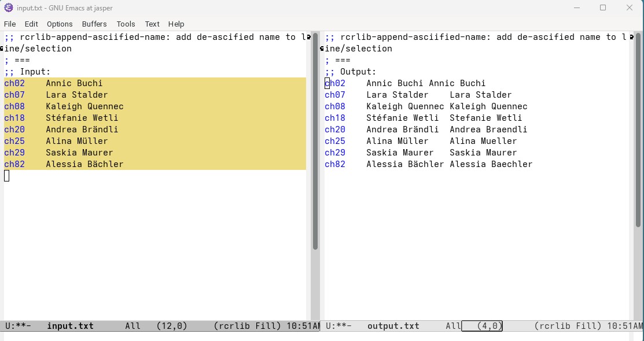Click 'Andrea Braendli' in the output pane
The height and width of the screenshot is (341, 644).
pos(488,129)
